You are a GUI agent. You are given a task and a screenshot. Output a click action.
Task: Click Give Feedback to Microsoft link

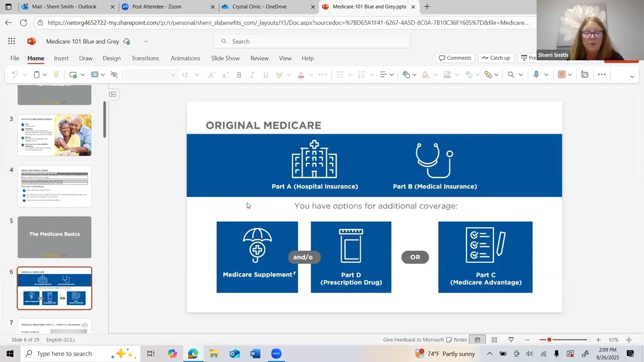414,340
